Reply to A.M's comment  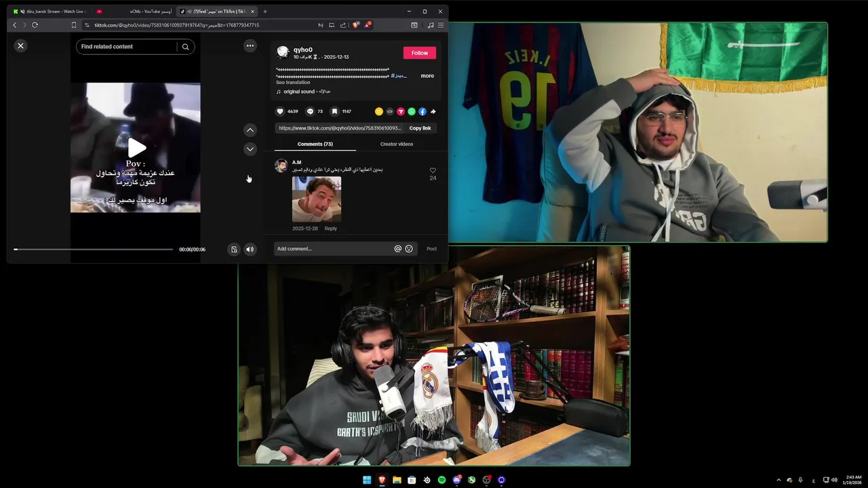pos(330,228)
